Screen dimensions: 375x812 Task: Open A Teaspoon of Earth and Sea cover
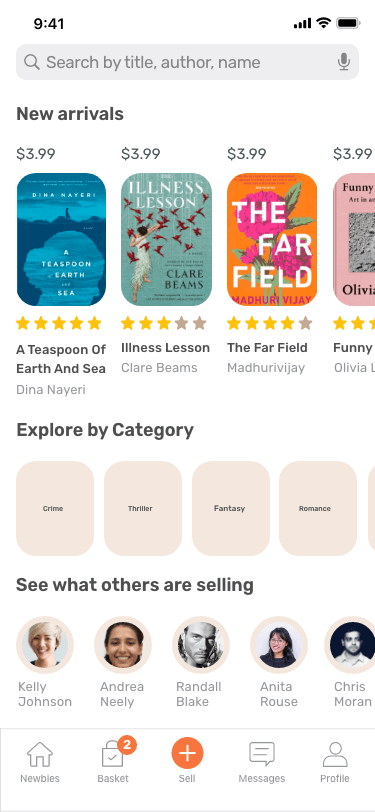click(x=61, y=239)
